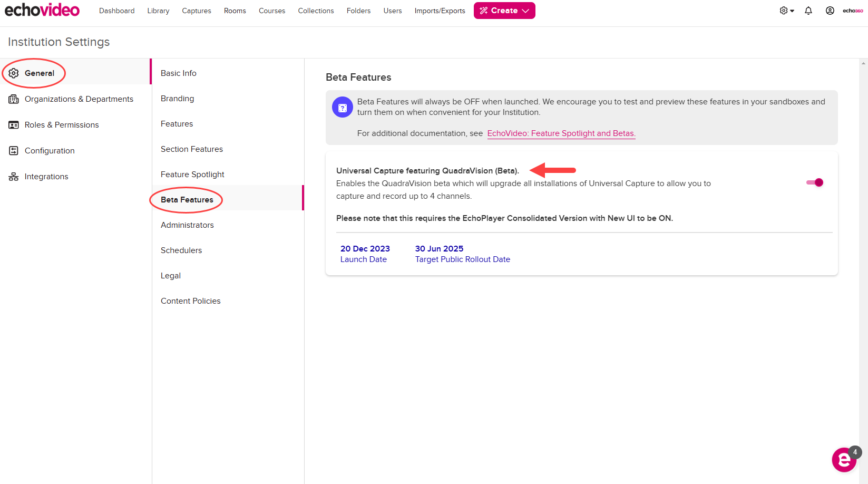
Task: Open the Create dropdown button
Action: pos(504,11)
